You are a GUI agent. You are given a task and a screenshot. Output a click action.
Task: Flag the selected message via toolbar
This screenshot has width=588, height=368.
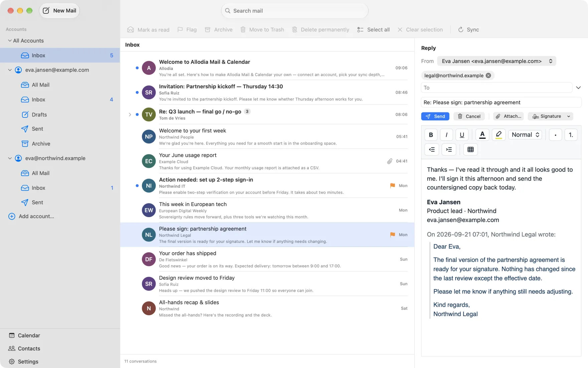point(187,30)
